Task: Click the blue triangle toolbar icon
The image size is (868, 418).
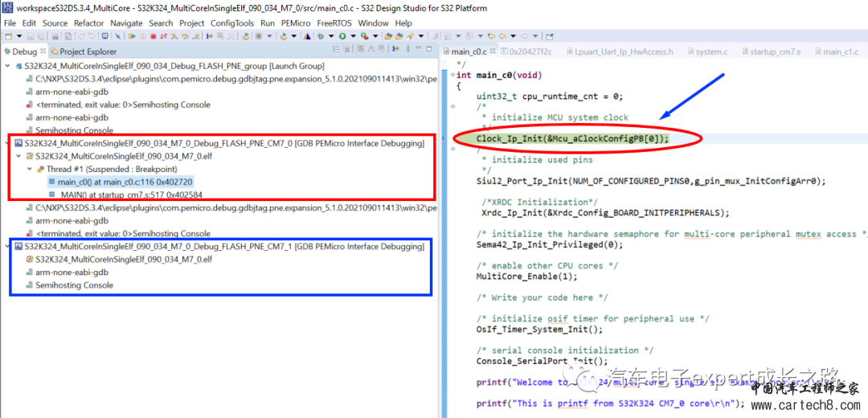Action: pyautogui.click(x=307, y=36)
